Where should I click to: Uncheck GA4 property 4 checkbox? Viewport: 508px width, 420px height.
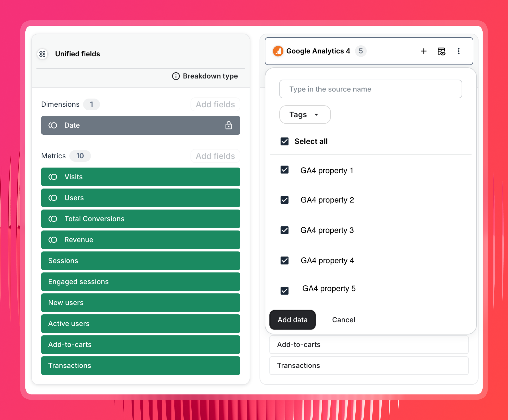(284, 261)
